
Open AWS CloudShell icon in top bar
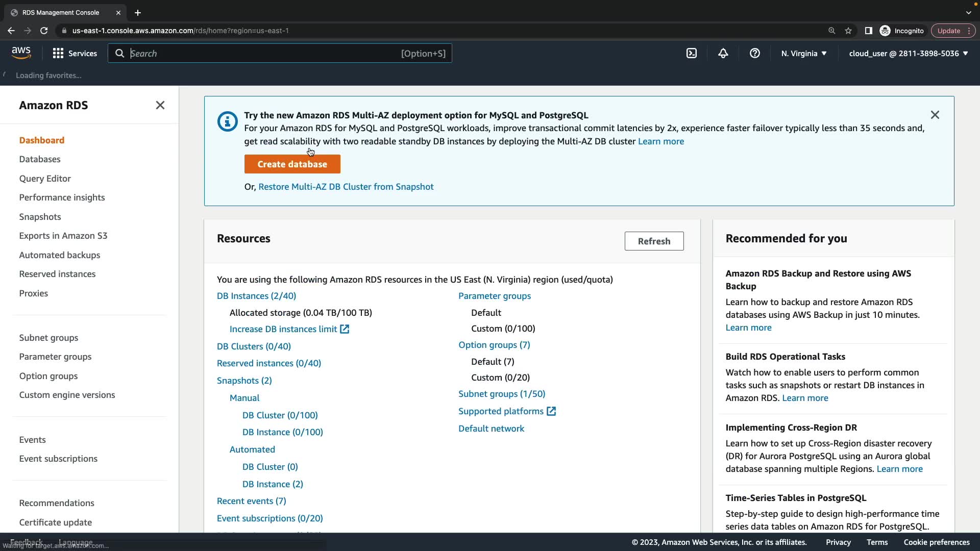[x=692, y=54]
